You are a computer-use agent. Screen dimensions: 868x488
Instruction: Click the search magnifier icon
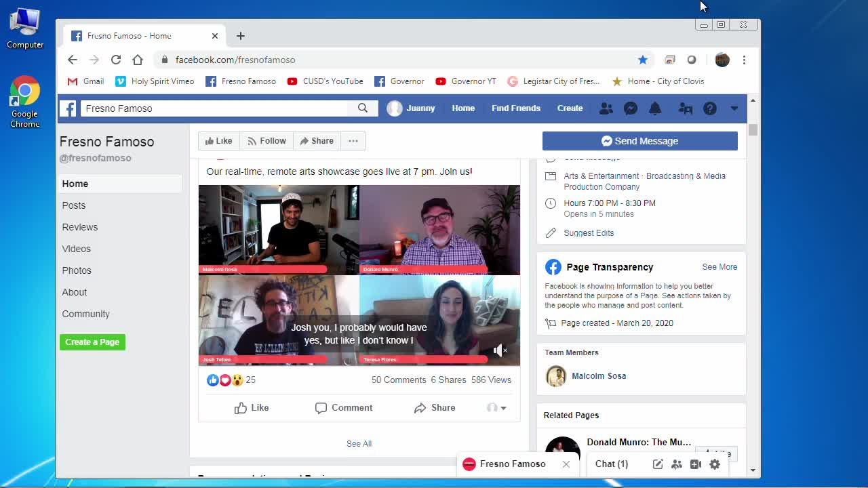363,108
